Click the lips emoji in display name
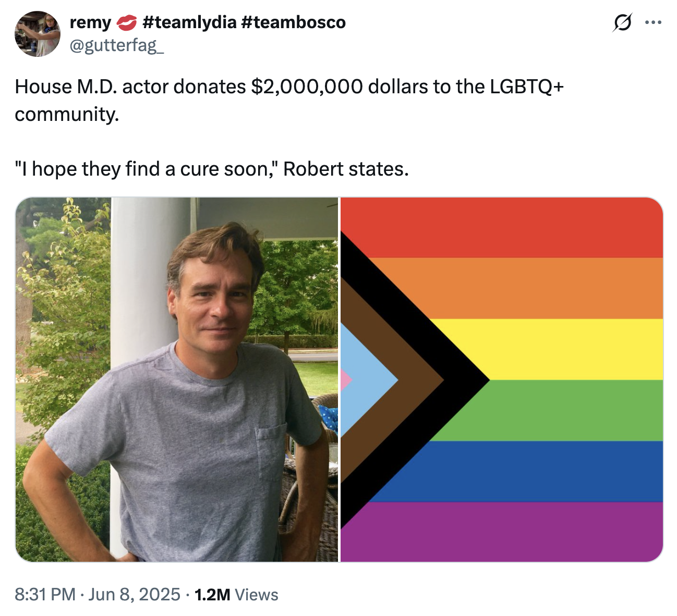 coord(126,22)
